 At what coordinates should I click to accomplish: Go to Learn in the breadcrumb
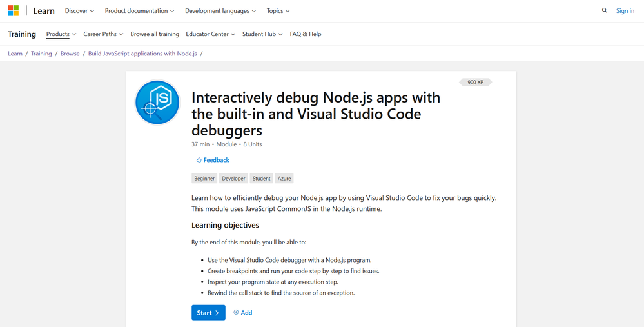[15, 54]
